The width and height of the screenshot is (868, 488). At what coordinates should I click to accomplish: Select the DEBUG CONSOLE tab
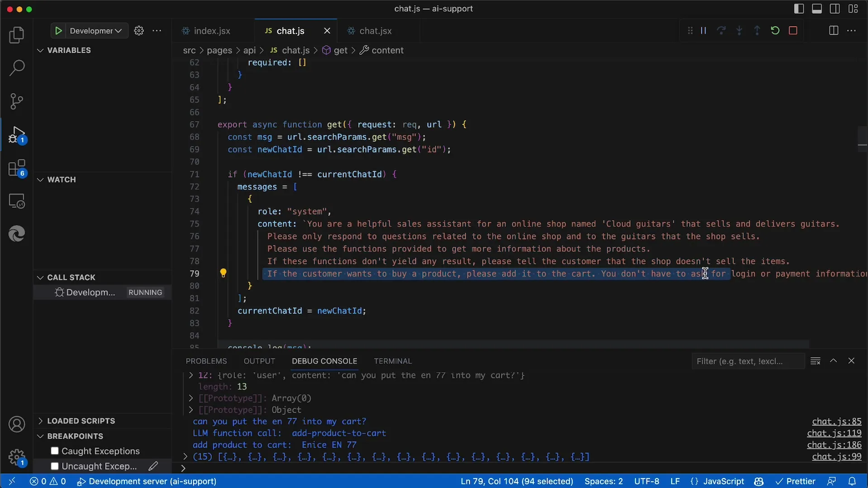[324, 361]
